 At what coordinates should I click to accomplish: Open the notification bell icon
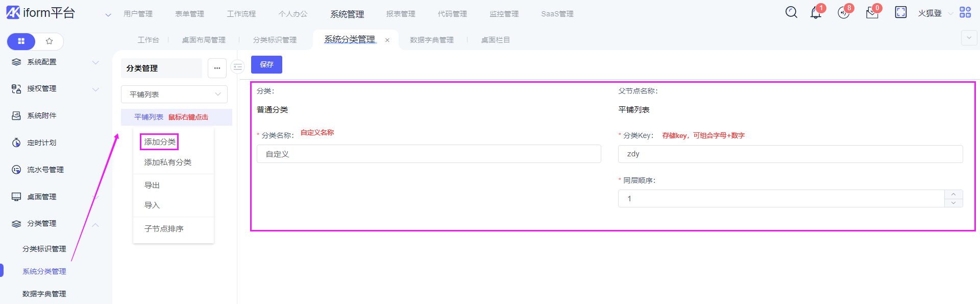coord(816,13)
